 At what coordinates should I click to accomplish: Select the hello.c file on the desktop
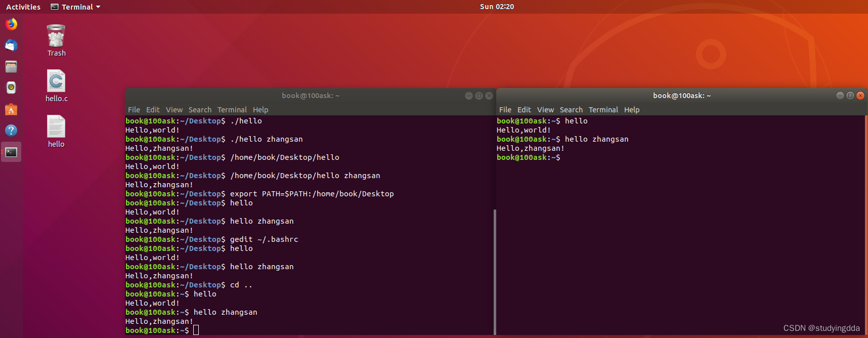click(x=56, y=86)
